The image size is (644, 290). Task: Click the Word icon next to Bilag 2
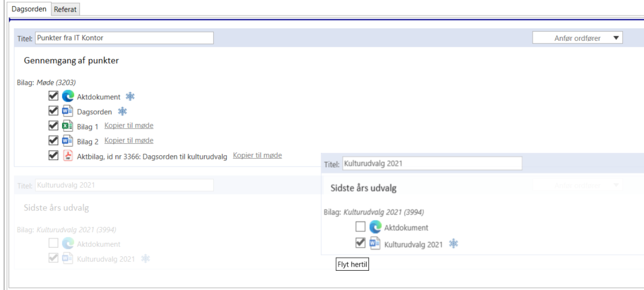(68, 141)
